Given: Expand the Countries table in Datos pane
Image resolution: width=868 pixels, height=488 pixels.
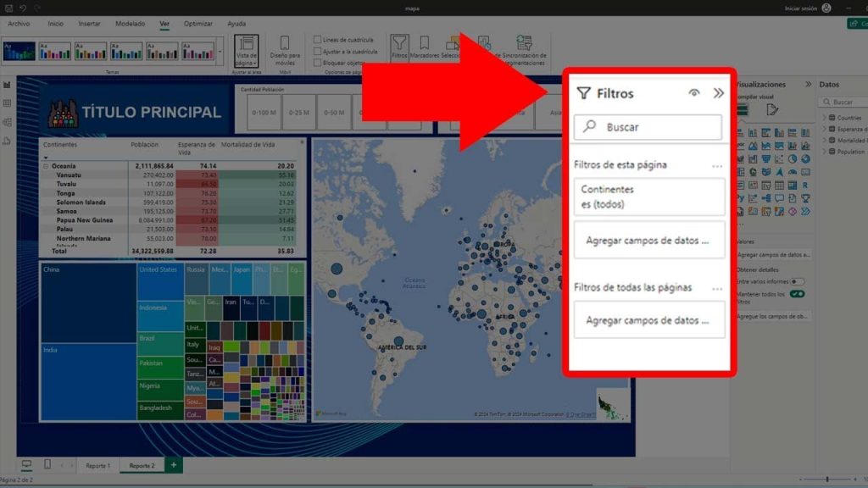Looking at the screenshot, I should 824,118.
